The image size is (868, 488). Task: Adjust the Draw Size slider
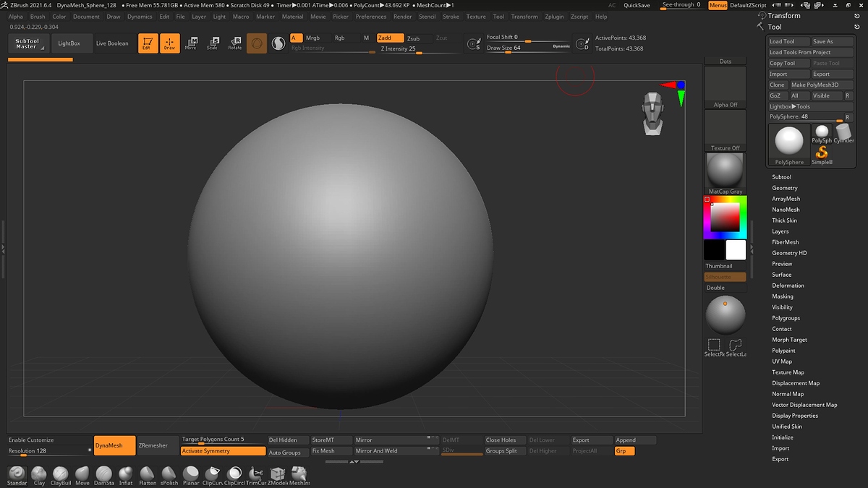(528, 48)
